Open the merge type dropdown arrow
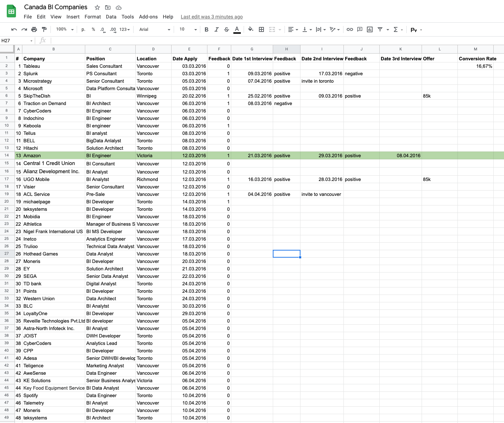Screen dimensions: 504x423 tap(280, 30)
